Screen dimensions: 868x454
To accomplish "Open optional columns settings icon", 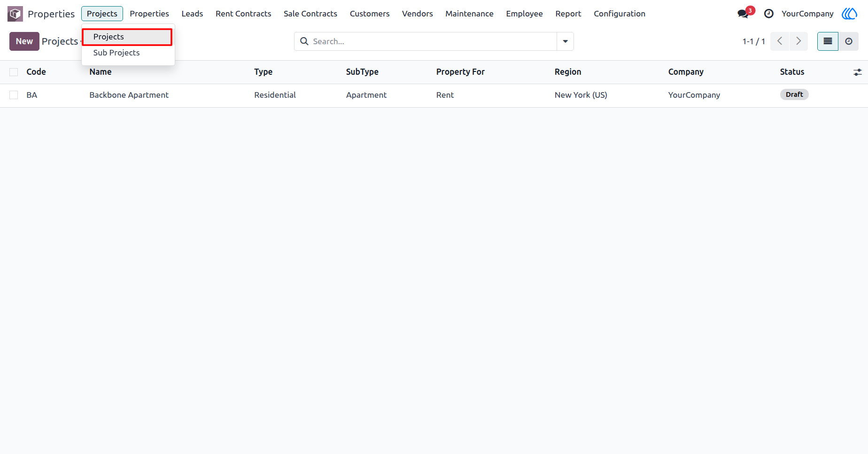I will tap(858, 72).
